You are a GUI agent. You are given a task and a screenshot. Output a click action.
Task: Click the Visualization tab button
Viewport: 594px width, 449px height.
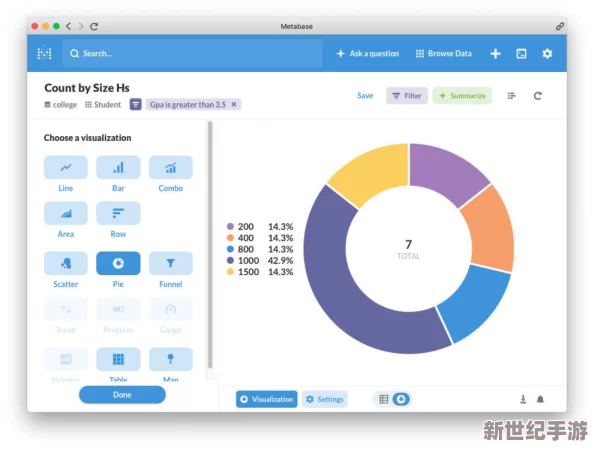click(267, 399)
